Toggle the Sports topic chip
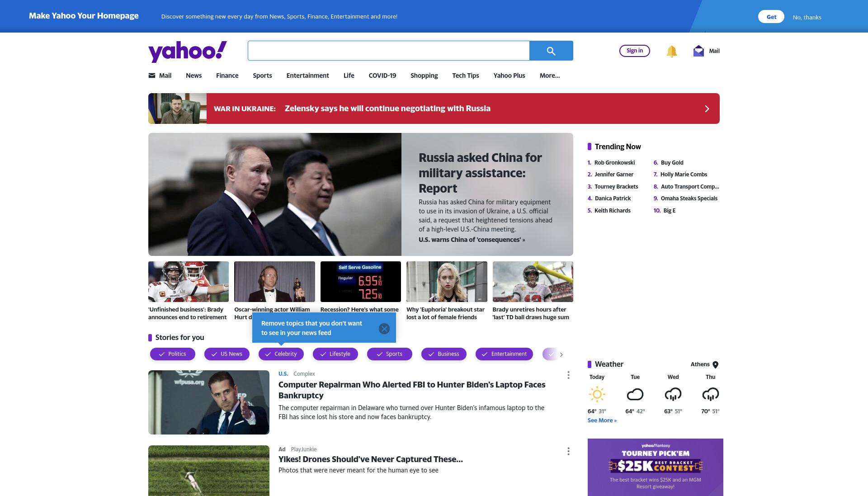868x496 pixels. pos(390,354)
